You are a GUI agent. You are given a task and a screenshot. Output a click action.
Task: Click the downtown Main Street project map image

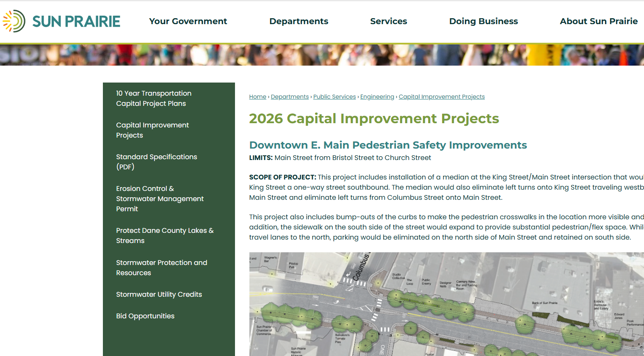pos(446,304)
